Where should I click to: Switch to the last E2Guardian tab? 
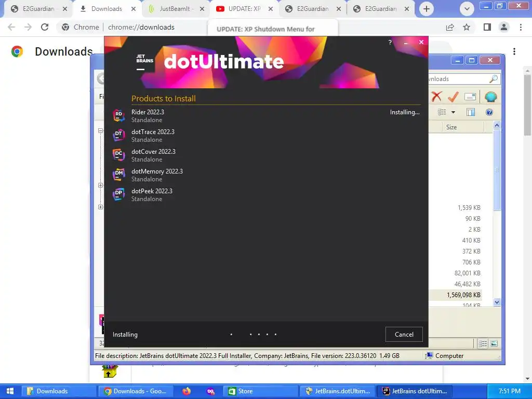(382, 9)
